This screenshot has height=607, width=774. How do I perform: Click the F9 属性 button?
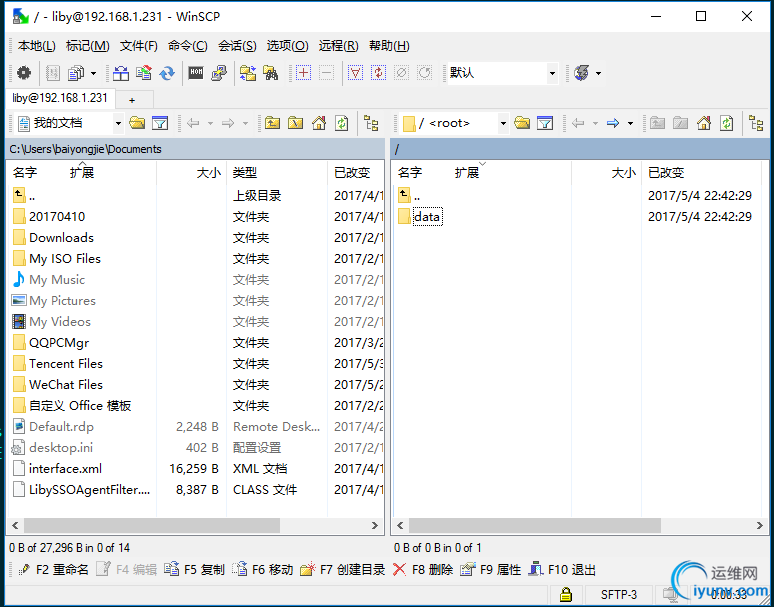[x=490, y=569]
